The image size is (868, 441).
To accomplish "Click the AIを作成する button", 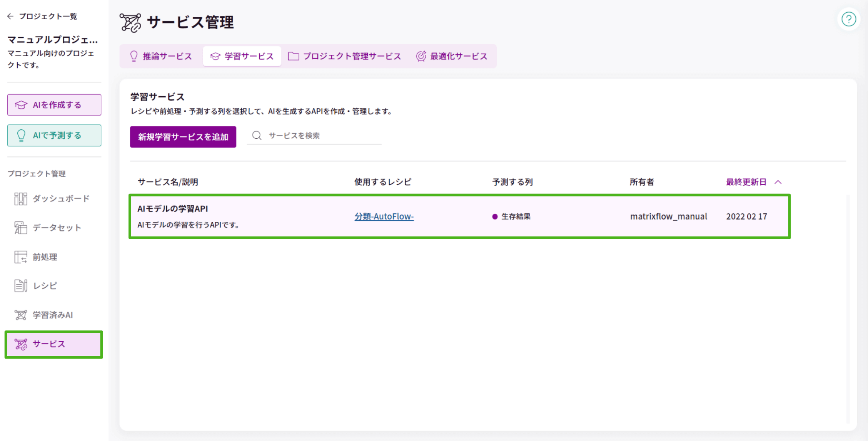I will pyautogui.click(x=54, y=104).
